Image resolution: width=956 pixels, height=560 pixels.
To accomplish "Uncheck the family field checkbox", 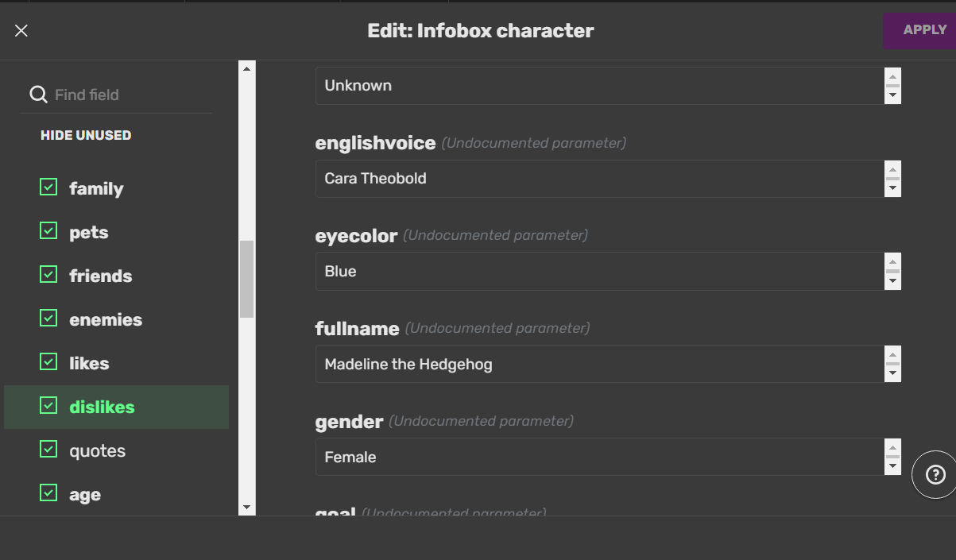I will [48, 188].
